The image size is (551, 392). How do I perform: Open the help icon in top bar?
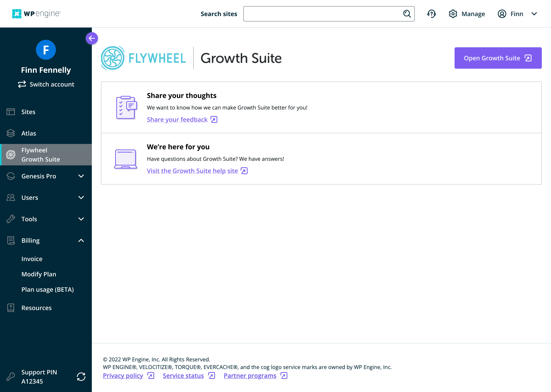tap(432, 14)
